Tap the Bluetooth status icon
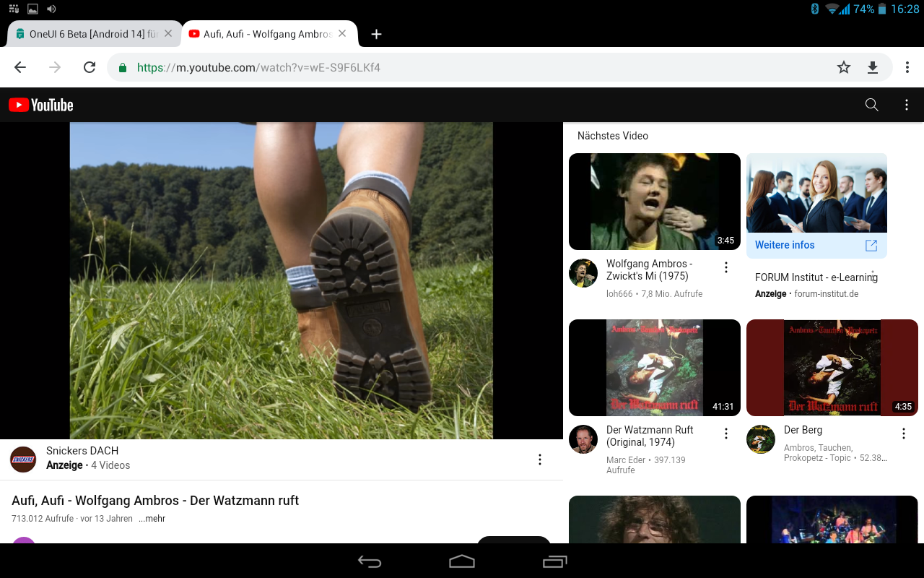This screenshot has width=924, height=578. coord(815,9)
